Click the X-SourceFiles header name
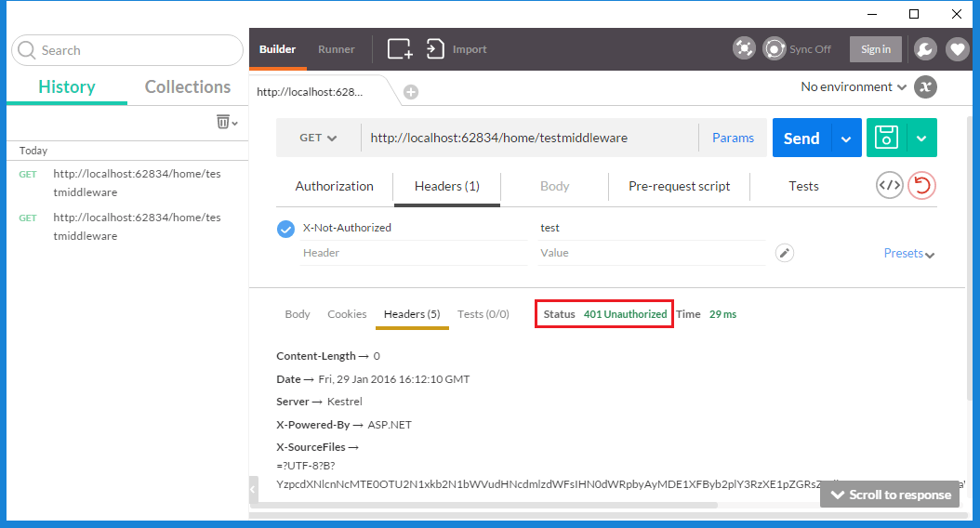 point(311,447)
